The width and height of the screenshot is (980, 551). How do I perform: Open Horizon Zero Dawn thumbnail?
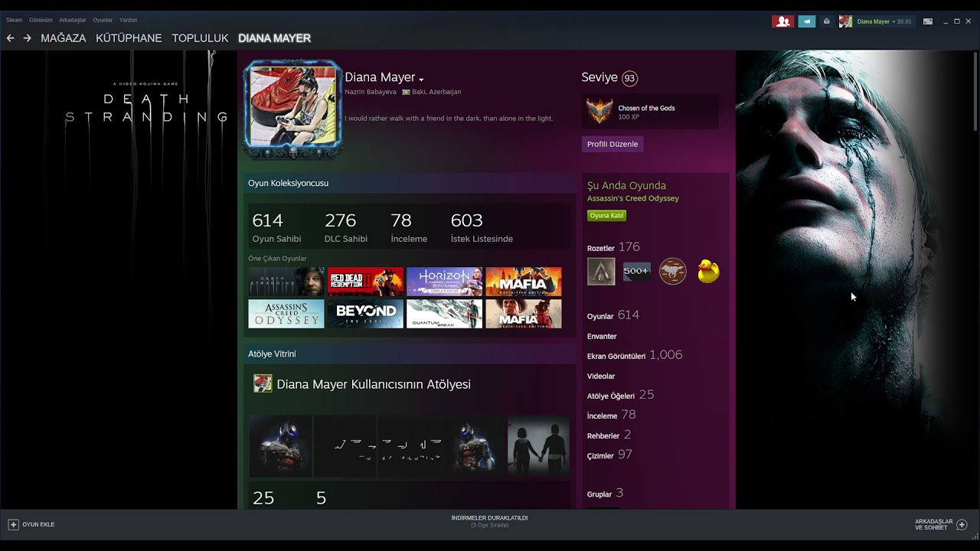coord(444,282)
